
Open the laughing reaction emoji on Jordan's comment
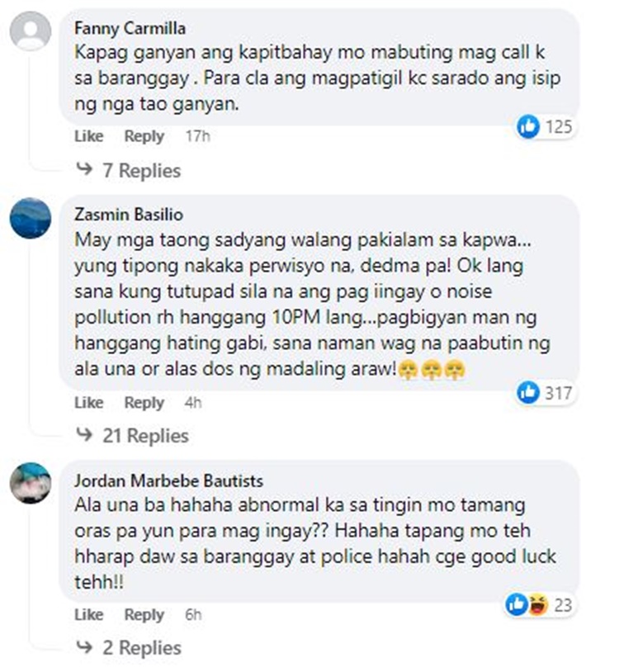coord(538,604)
